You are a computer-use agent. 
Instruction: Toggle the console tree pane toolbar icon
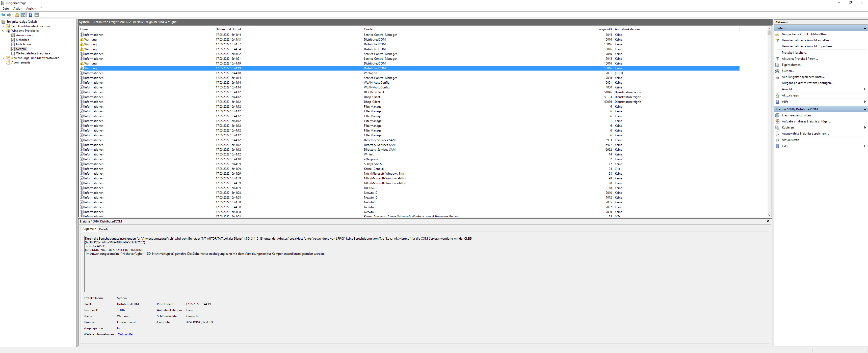tap(23, 15)
